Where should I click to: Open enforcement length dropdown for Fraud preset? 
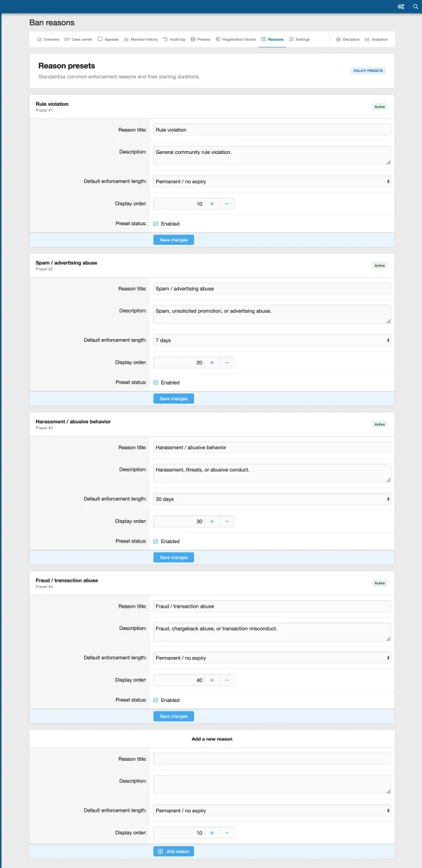coord(272,657)
